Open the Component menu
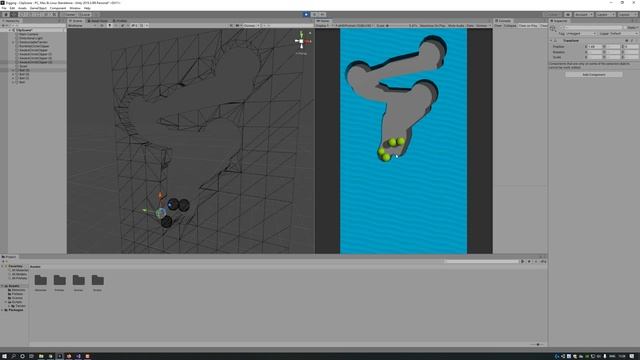The image size is (640, 360). pos(58,8)
